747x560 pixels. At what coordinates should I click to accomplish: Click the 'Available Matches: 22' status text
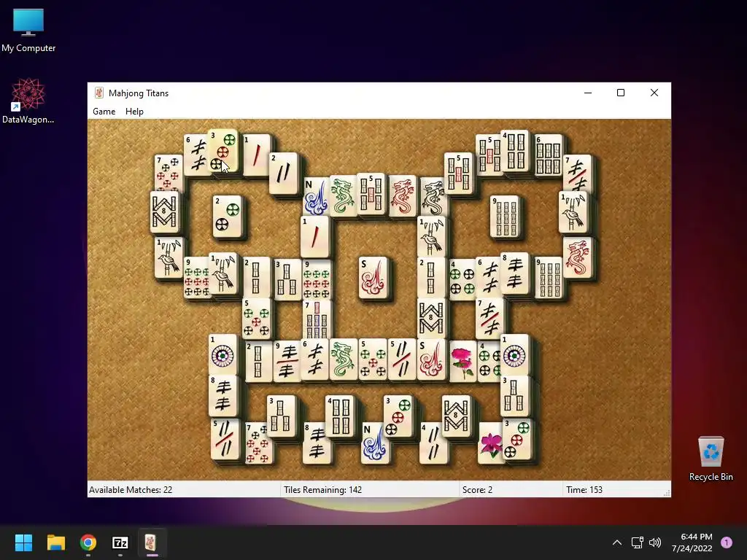131,489
